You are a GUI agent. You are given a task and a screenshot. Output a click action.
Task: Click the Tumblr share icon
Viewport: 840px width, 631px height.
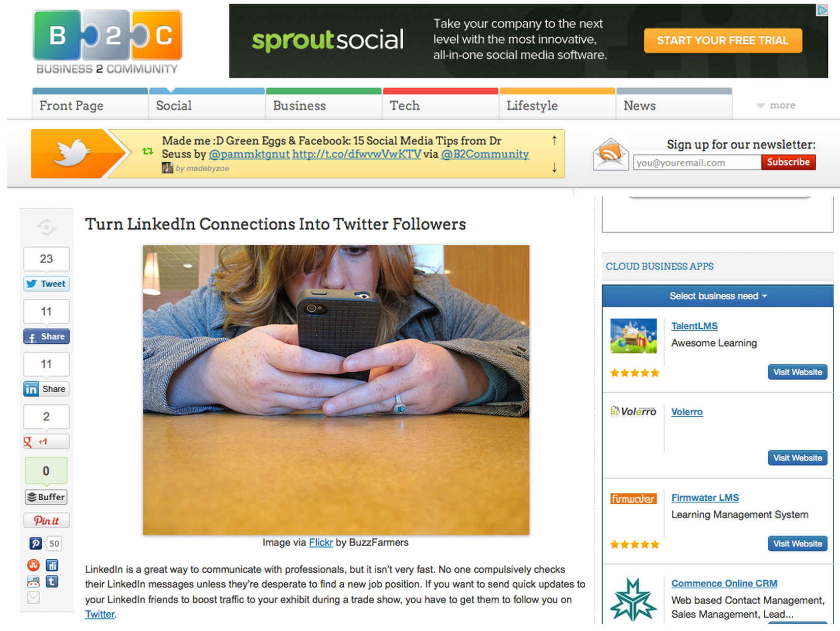coord(52,582)
